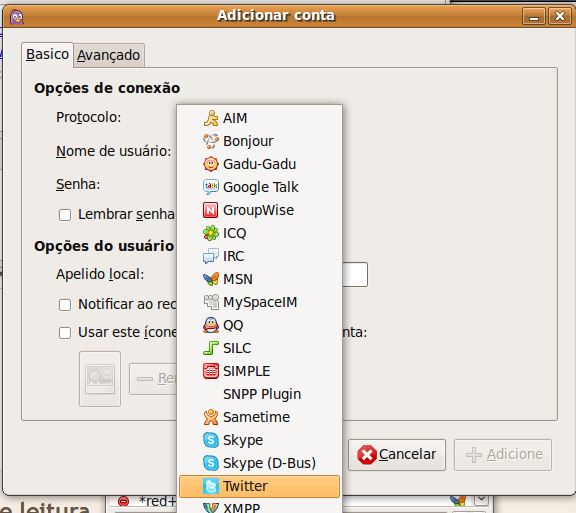This screenshot has width=576, height=513.
Task: Close the Adicionar conta dialog
Action: point(560,17)
